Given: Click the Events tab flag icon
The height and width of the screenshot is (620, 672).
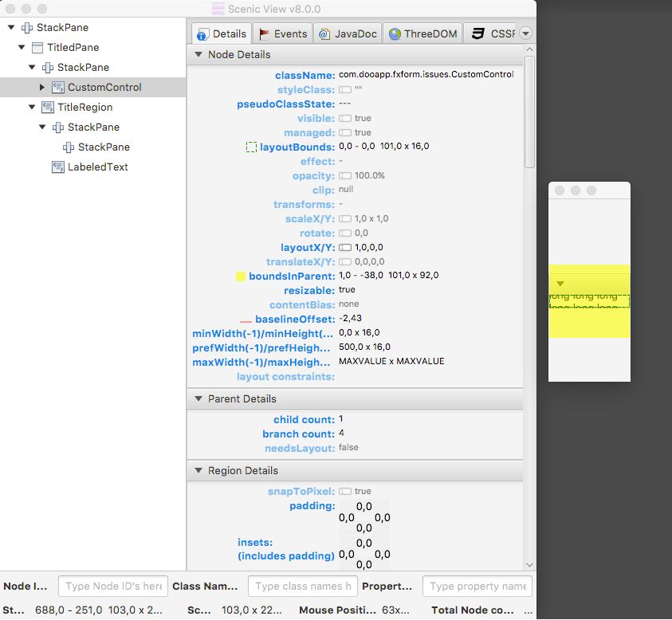Looking at the screenshot, I should coord(264,33).
